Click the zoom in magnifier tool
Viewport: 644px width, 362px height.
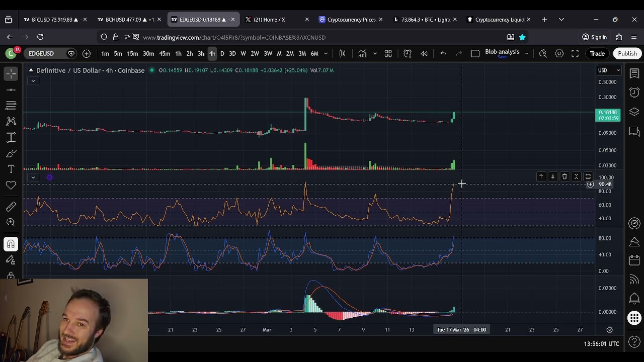[11, 222]
